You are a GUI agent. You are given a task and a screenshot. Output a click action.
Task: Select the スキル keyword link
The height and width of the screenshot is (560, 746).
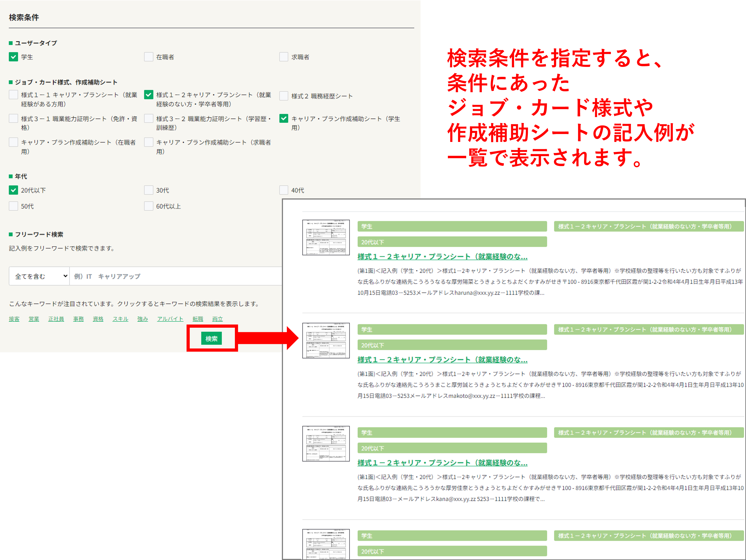click(x=120, y=319)
